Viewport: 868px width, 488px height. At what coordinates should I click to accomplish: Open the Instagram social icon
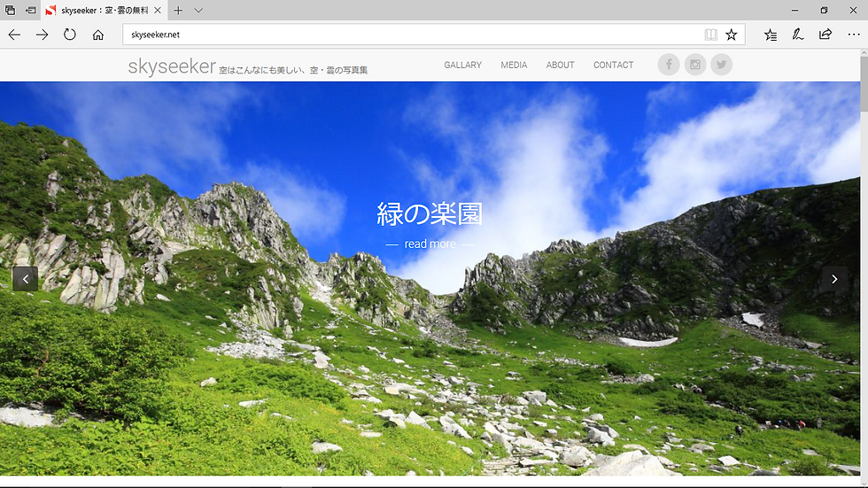(695, 65)
